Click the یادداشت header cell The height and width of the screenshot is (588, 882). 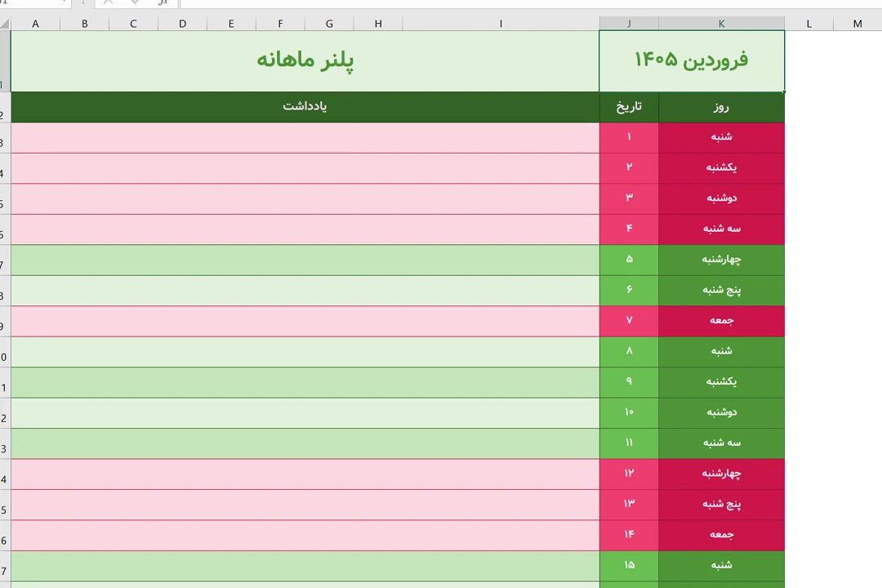(305, 107)
